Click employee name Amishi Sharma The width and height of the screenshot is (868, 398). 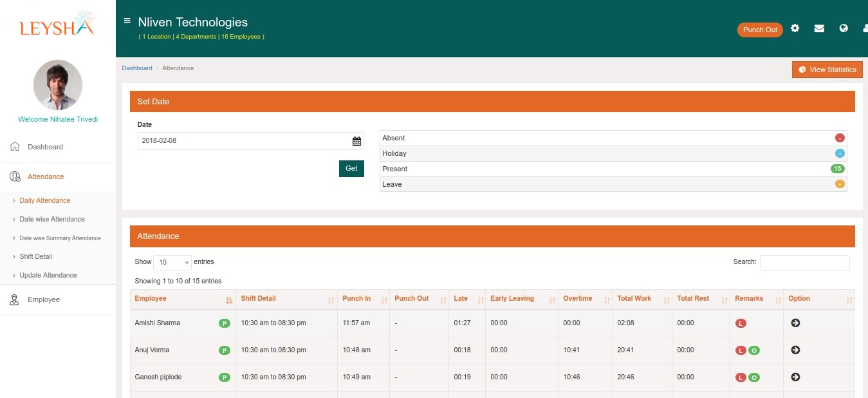click(157, 323)
